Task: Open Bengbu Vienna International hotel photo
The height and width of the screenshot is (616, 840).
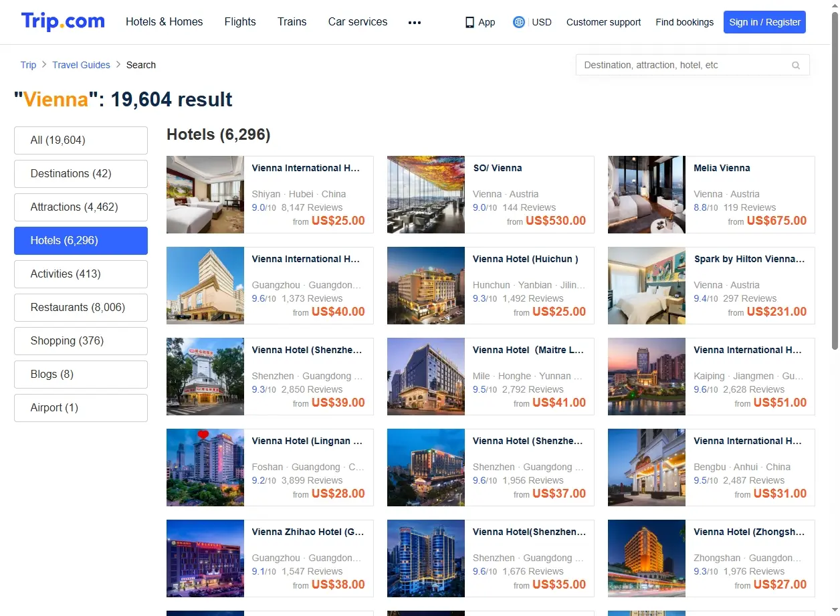Action: 647,468
